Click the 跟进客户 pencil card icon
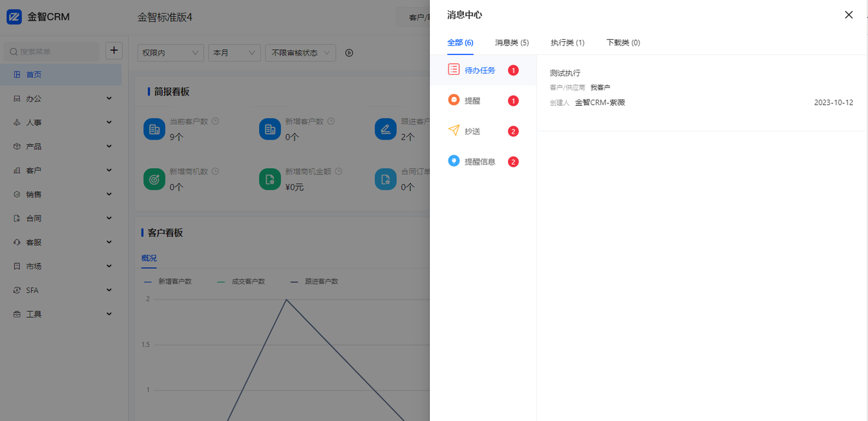 tap(386, 129)
